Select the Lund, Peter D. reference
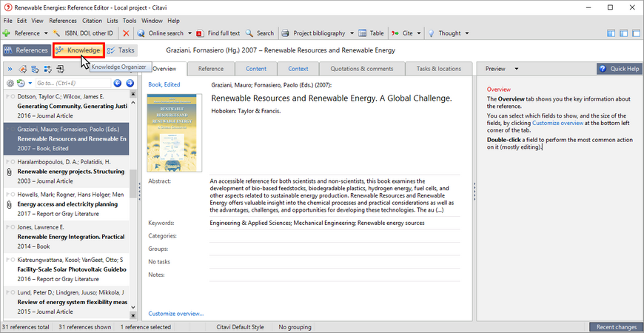Viewport: 644px width, 333px height. coord(67,302)
